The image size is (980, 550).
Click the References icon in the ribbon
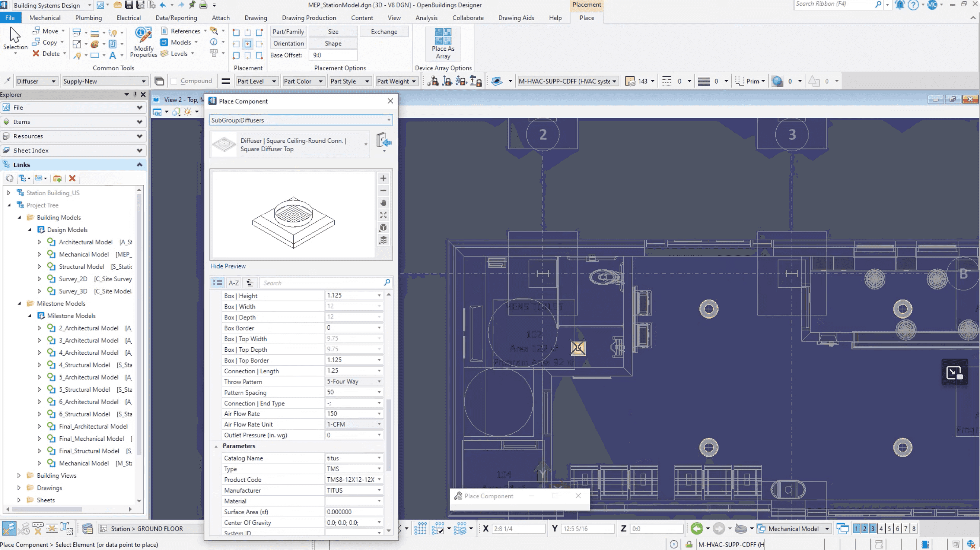(165, 31)
